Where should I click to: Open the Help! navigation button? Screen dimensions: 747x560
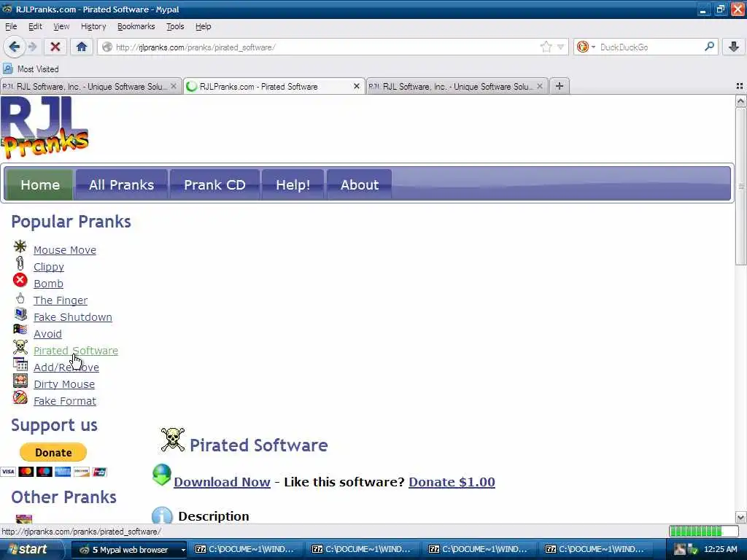(x=293, y=184)
